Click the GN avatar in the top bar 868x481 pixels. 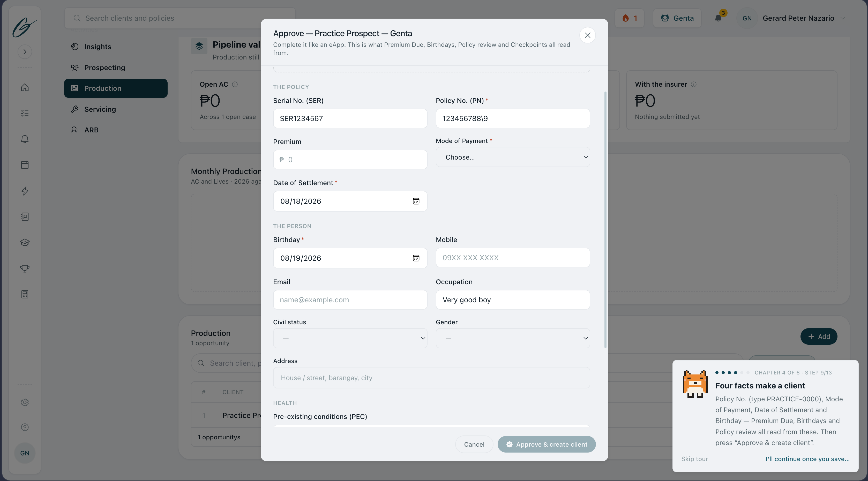747,18
